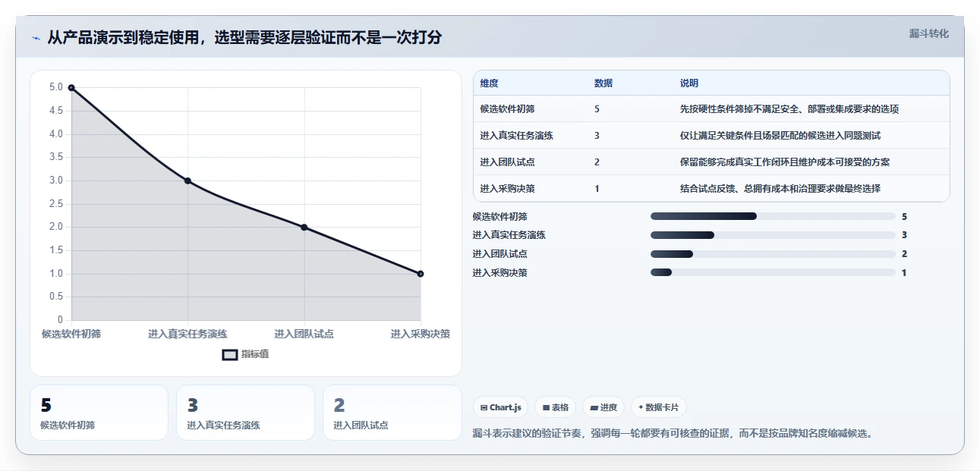Click the lightning icon beside the title

[36, 38]
